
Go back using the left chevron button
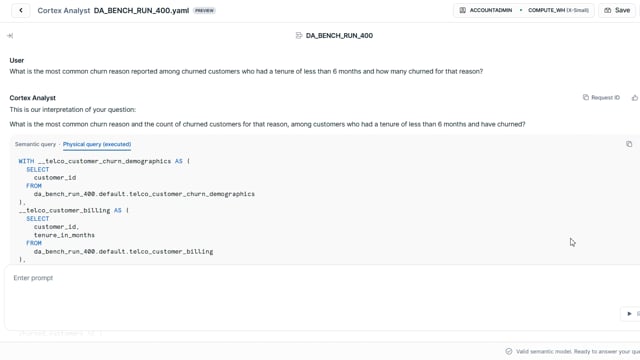[21, 10]
